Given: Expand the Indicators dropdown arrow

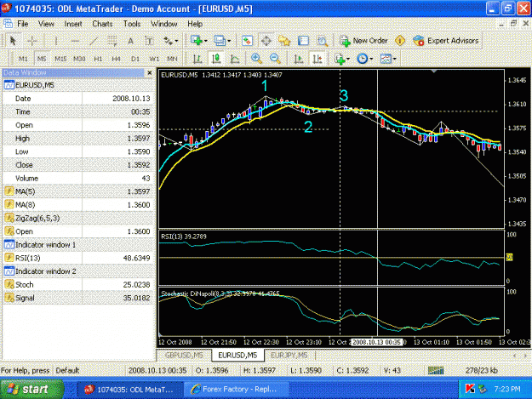Looking at the screenshot, I should click(x=348, y=59).
